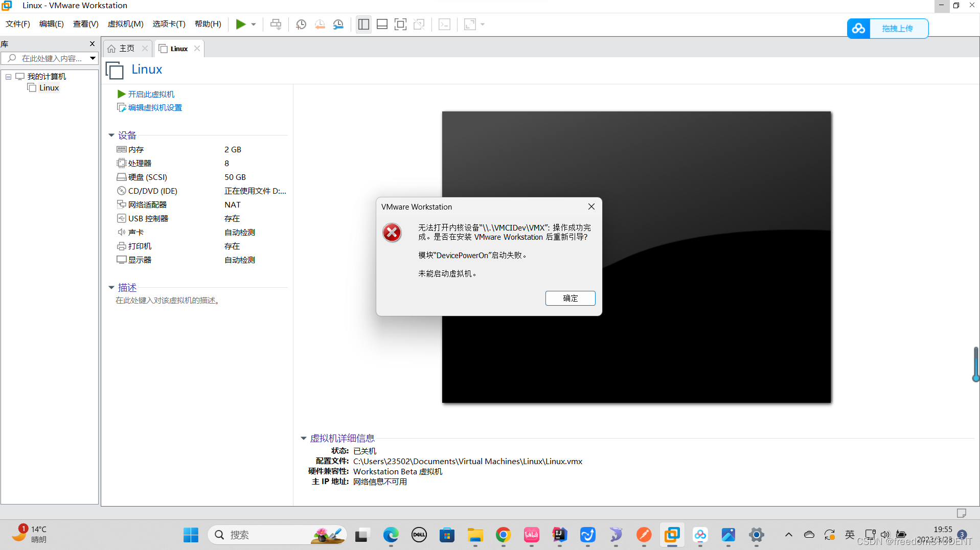Open the library search filter dropdown
This screenshot has height=550, width=980.
[x=93, y=58]
